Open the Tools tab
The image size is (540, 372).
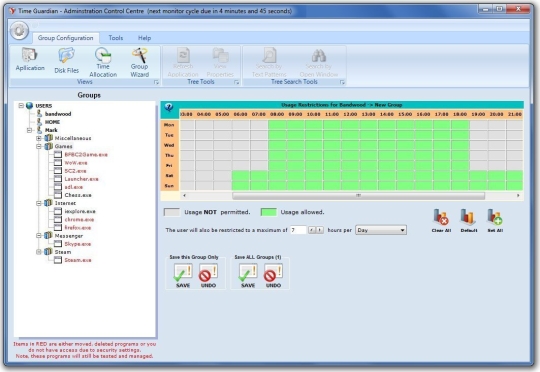point(116,38)
